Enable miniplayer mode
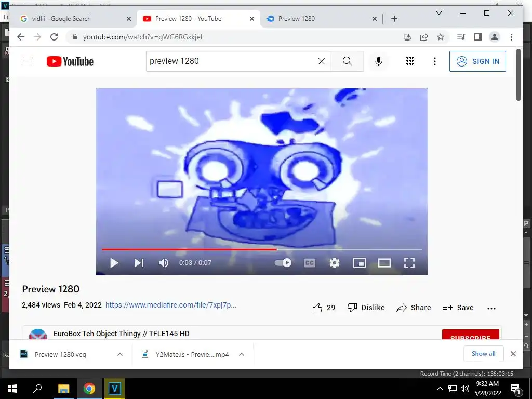The height and width of the screenshot is (399, 532). pos(360,263)
